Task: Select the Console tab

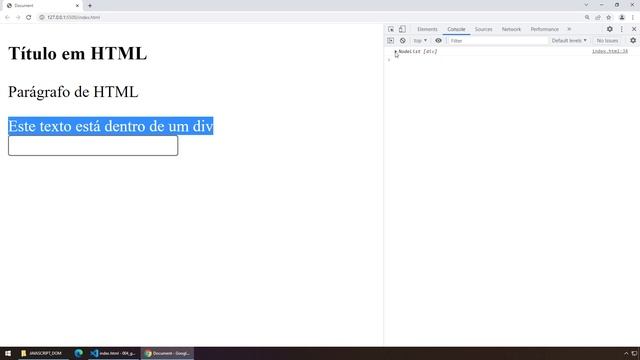Action: click(456, 29)
